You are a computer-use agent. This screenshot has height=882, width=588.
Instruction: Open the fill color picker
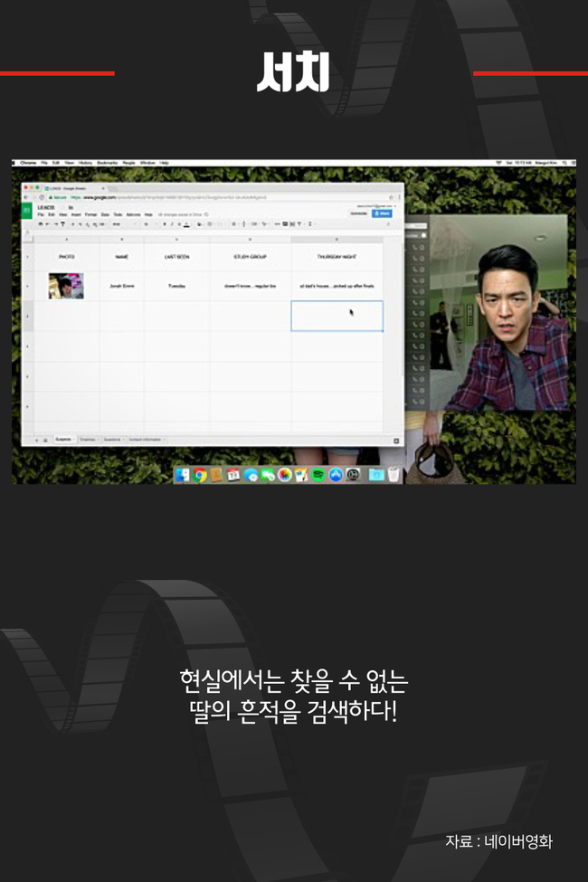[x=200, y=223]
